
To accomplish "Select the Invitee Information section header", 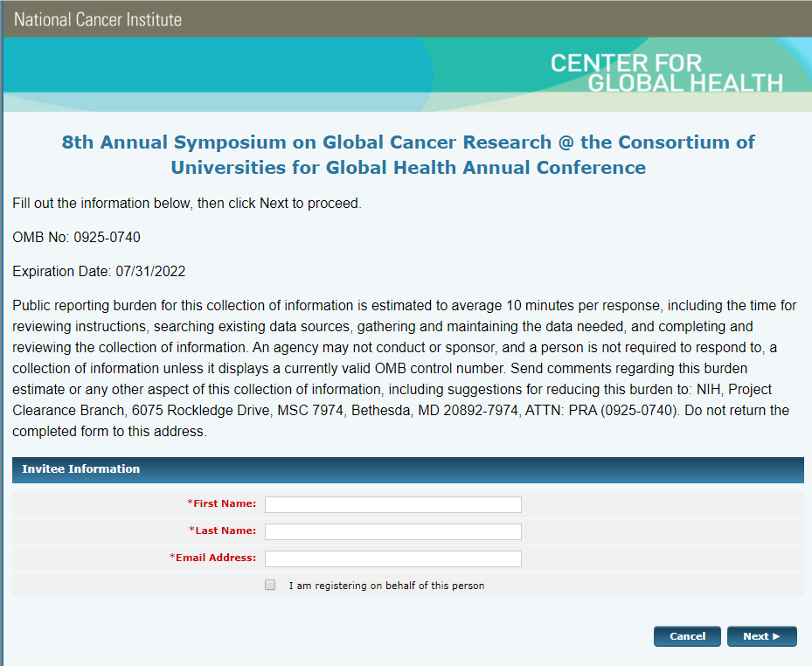I will (x=81, y=469).
